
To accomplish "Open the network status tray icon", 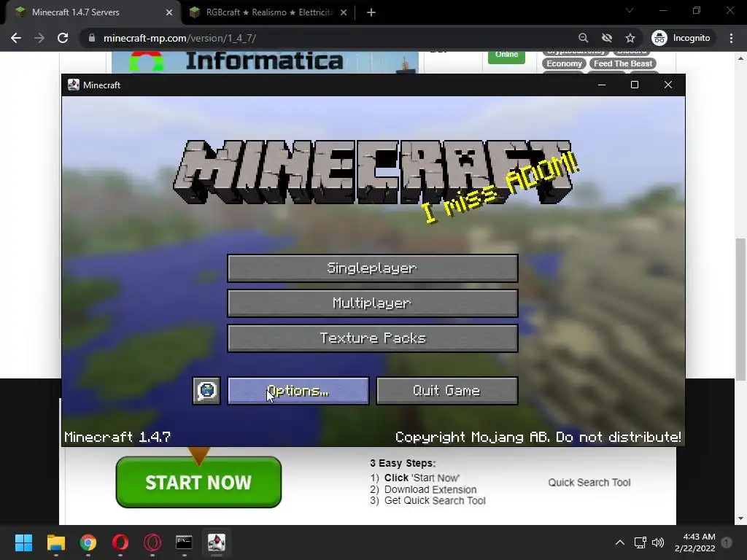I will pos(640,542).
